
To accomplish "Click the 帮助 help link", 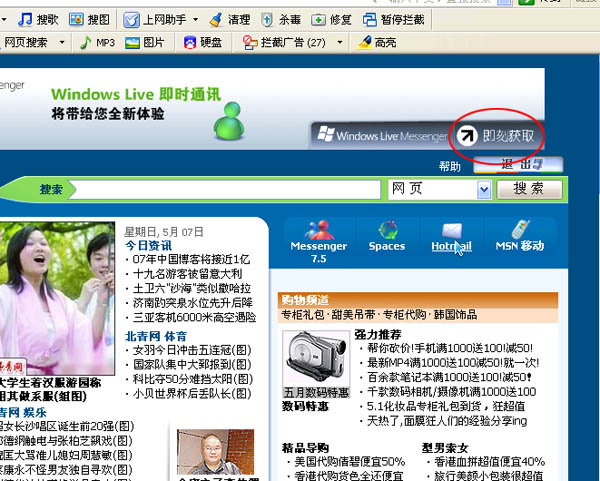I will point(450,166).
